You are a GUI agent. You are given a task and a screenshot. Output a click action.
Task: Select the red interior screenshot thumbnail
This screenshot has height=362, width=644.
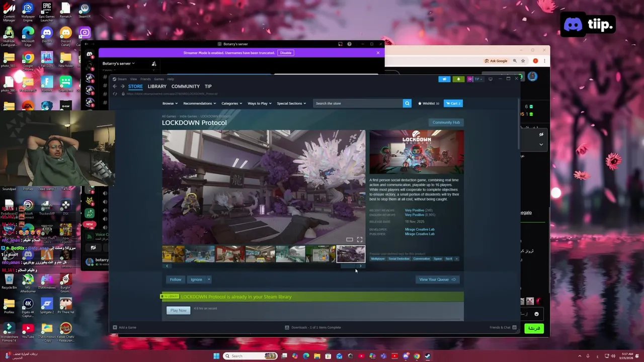click(230, 253)
